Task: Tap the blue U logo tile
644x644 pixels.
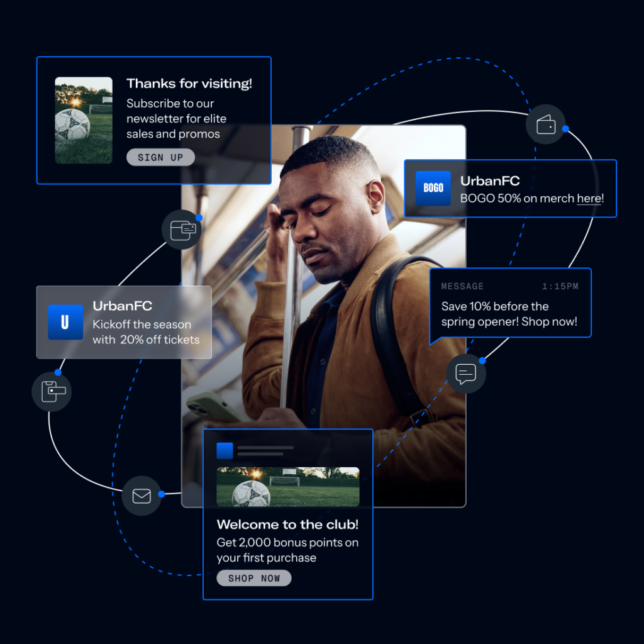Action: click(65, 322)
